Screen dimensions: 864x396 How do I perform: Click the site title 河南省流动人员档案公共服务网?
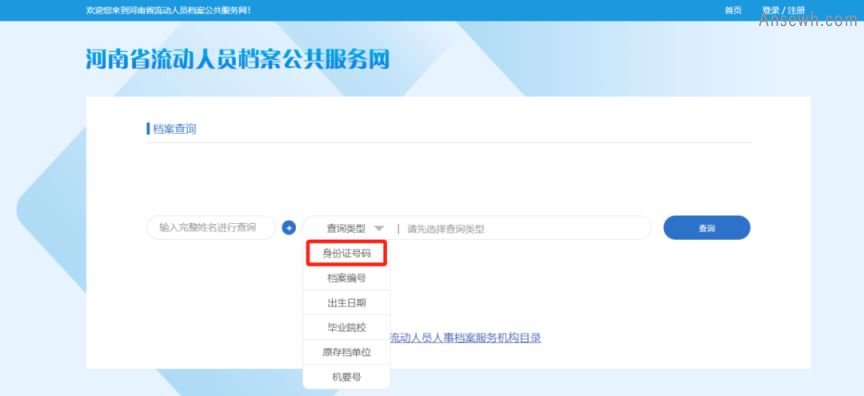237,59
